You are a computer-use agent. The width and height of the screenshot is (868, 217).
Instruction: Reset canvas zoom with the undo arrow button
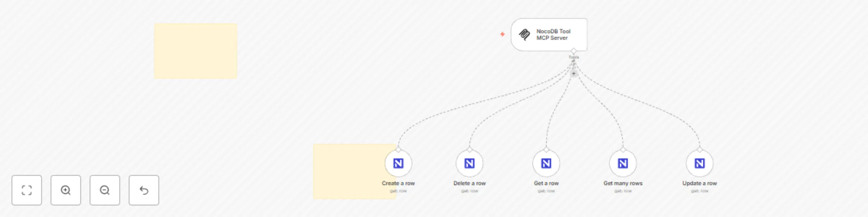[x=144, y=190]
